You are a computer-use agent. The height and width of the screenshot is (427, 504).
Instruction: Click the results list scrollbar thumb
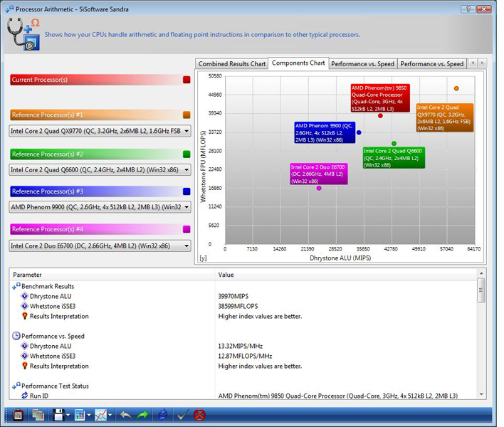click(x=481, y=290)
